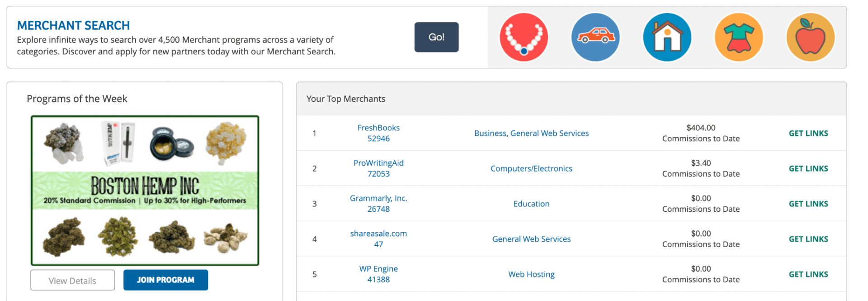Select the blue car automotive category icon

click(x=595, y=37)
